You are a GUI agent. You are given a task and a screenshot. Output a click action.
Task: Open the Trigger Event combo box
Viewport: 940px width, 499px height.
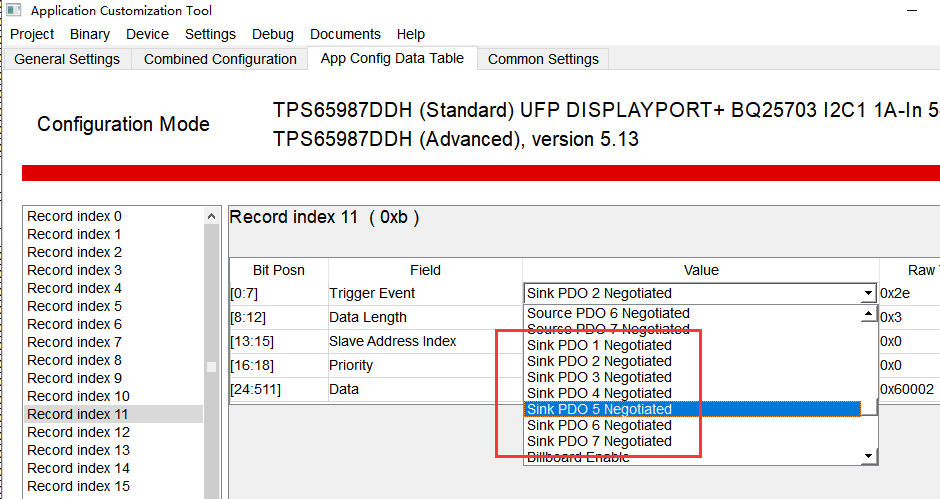[700, 293]
